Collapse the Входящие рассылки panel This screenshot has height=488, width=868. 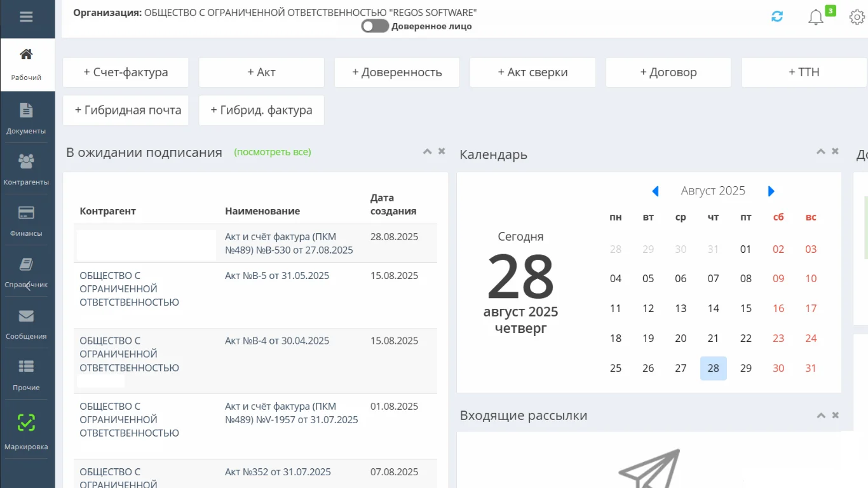click(x=821, y=415)
